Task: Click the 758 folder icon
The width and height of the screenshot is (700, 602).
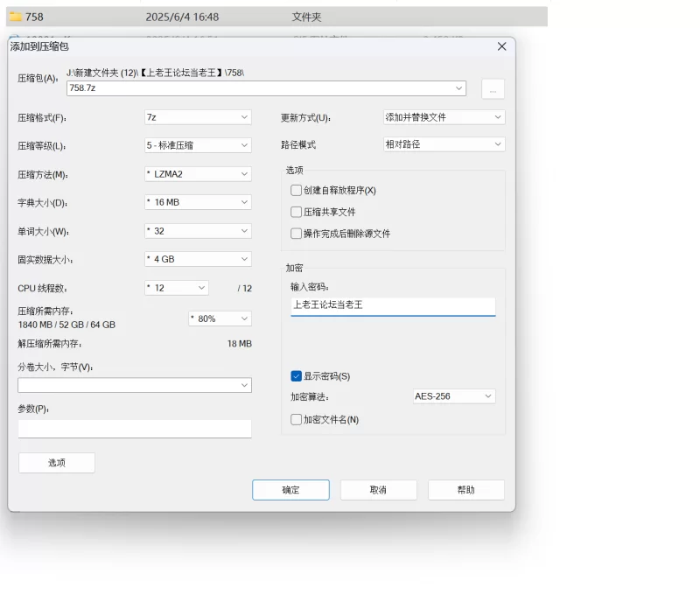Action: (15, 17)
